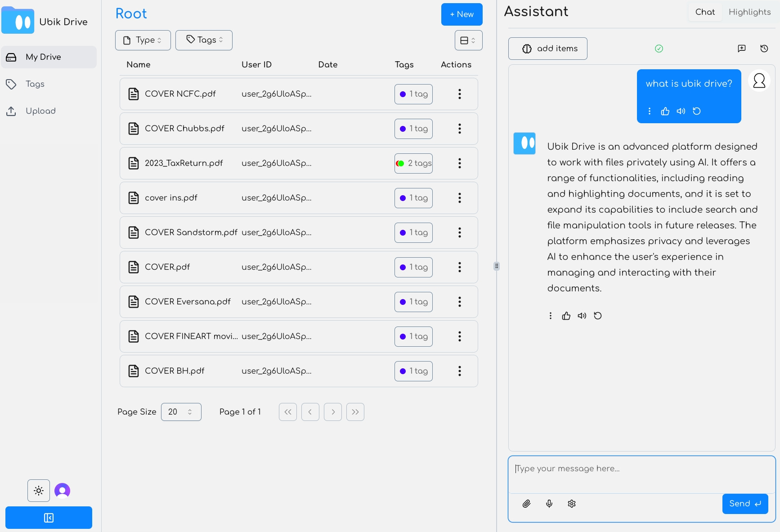Attach a file with paperclip icon
The width and height of the screenshot is (780, 532).
[x=527, y=504]
